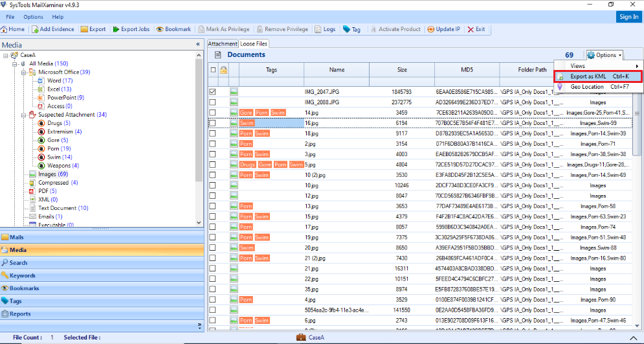This screenshot has width=644, height=344.
Task: Click the Tag toolbar button
Action: point(351,29)
